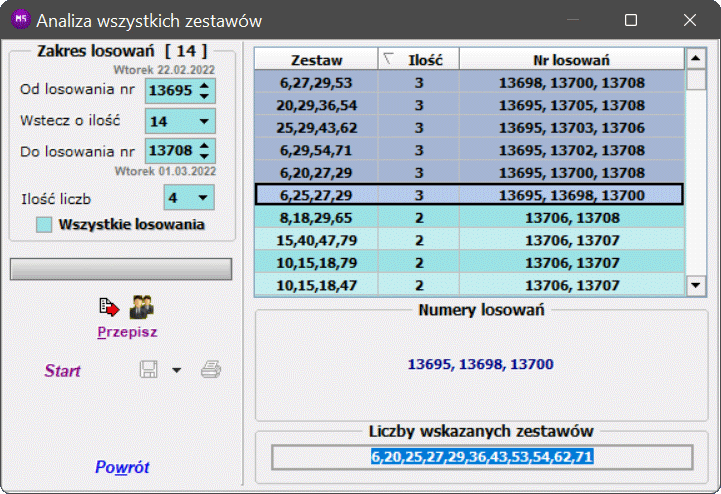Click the cell 13698, 13700, 13708
Image resolution: width=721 pixels, height=494 pixels.
click(572, 83)
